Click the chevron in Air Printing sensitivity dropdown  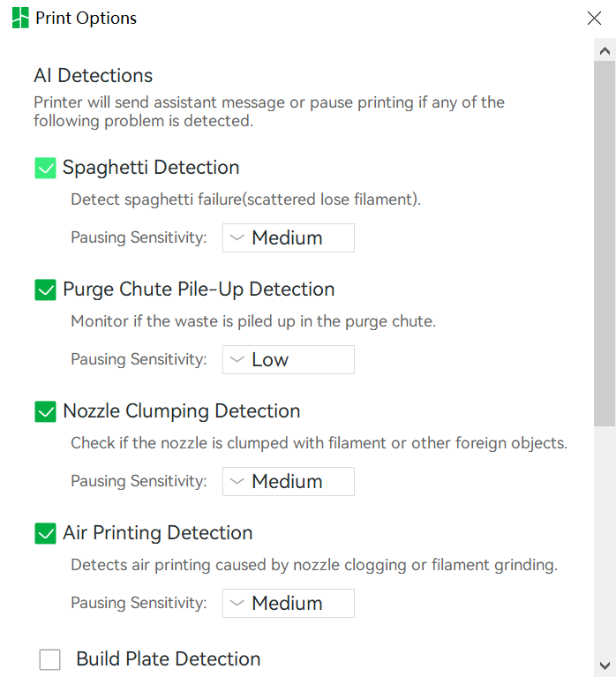(237, 603)
